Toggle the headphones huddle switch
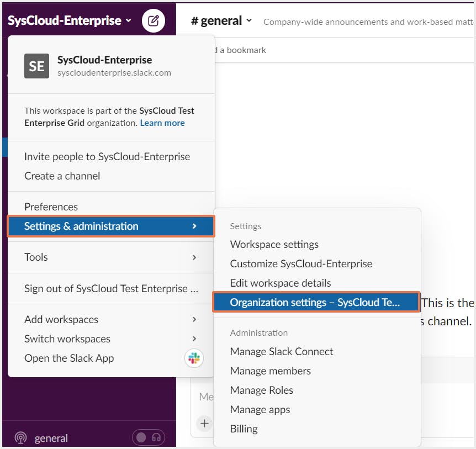Screen dimensions: 476x449 pyautogui.click(x=149, y=437)
